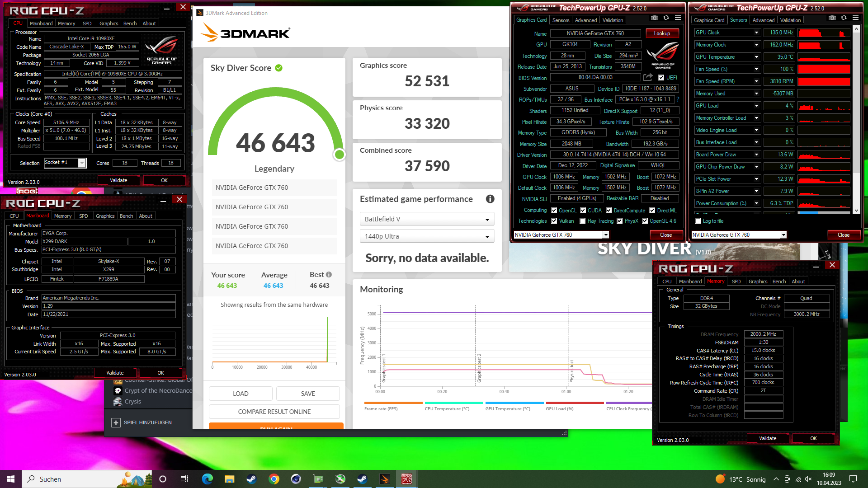Open hamburger menu in left GPU-Z window

tap(678, 18)
